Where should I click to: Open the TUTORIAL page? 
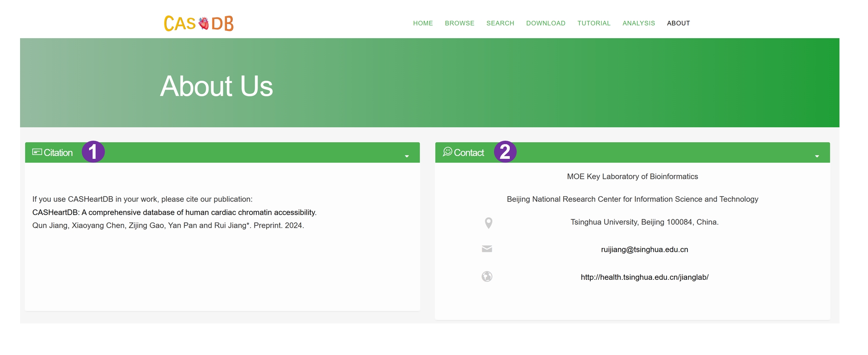(594, 23)
